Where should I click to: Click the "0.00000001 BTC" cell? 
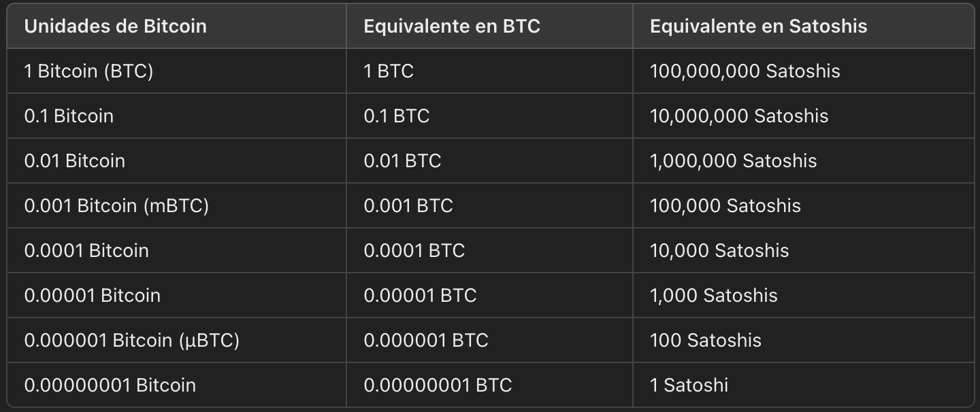(438, 385)
